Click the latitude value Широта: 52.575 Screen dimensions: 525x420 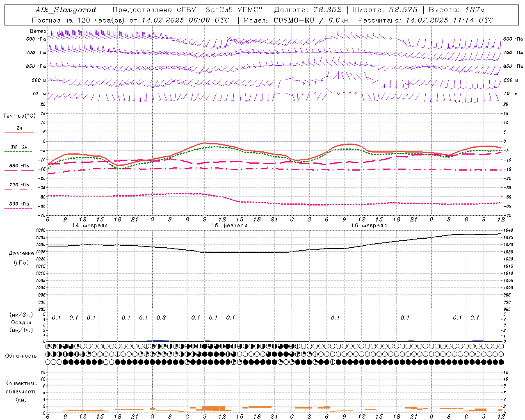click(x=385, y=10)
